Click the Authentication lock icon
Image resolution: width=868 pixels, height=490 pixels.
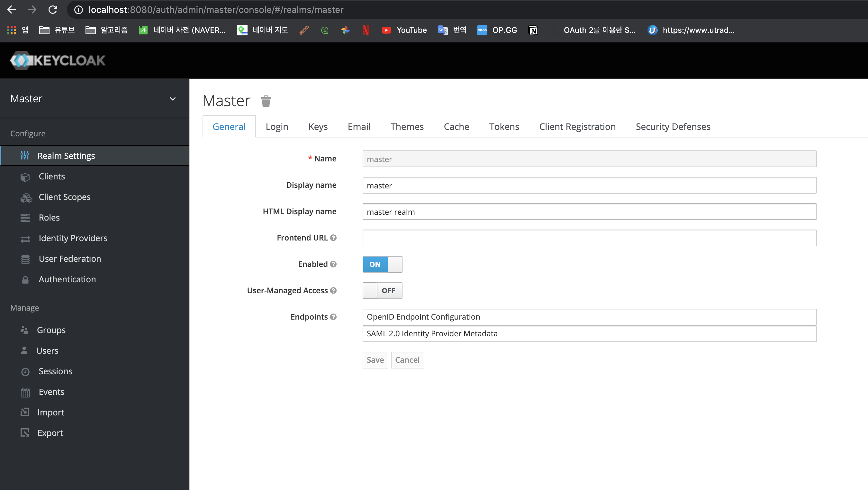(25, 280)
